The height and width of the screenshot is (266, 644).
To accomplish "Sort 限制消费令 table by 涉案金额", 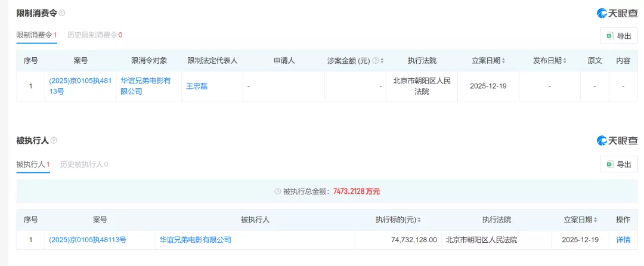I will click(382, 61).
